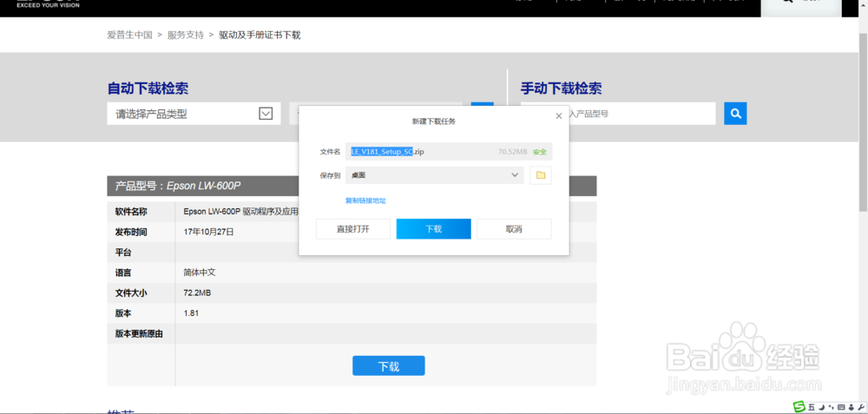Cancel the download with 取消

(514, 229)
